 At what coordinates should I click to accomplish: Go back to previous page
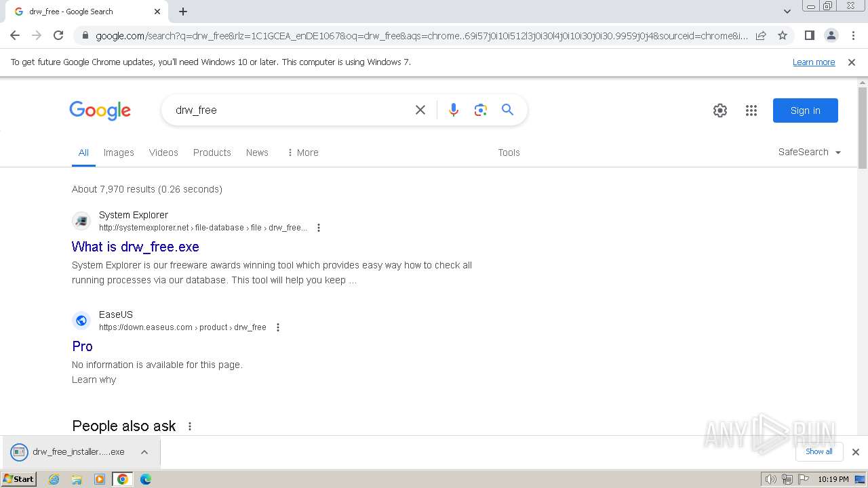[15, 35]
